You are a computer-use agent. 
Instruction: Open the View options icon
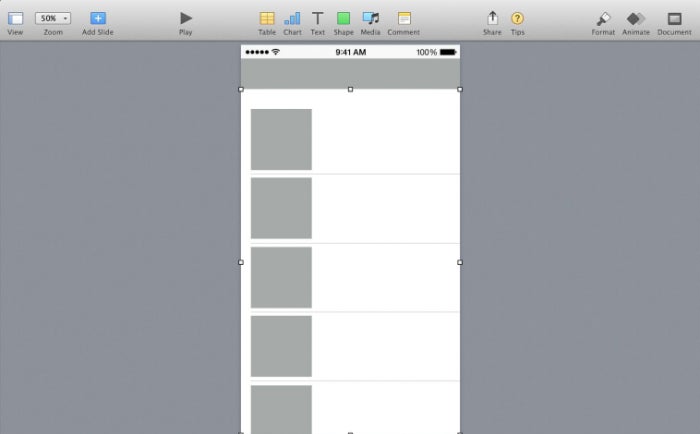15,18
